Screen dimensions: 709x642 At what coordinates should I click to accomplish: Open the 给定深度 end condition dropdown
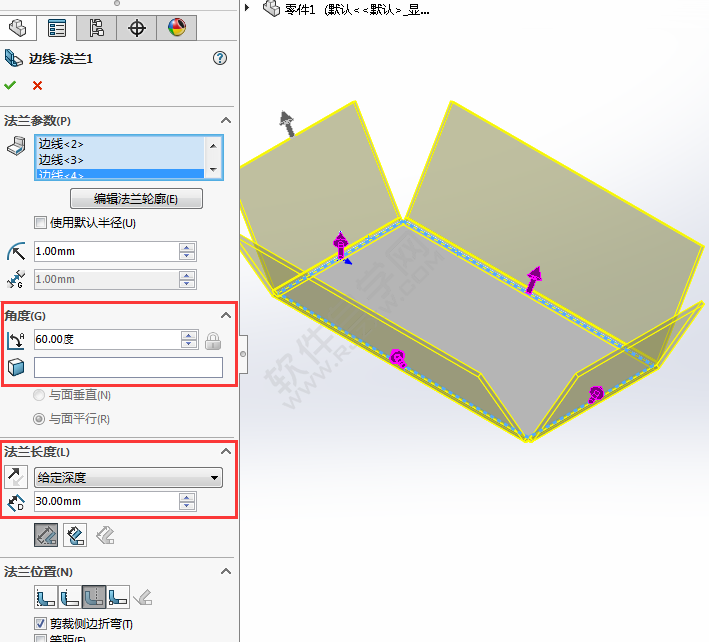128,477
